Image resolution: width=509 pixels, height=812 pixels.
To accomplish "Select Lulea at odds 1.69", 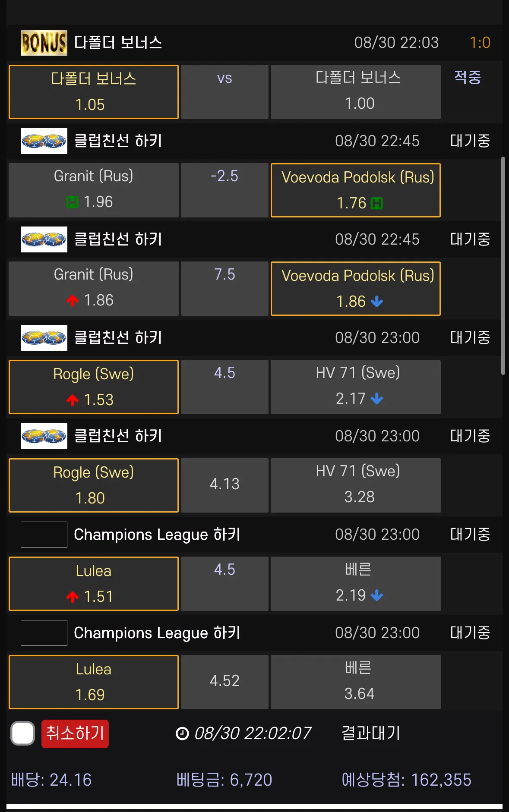I will 94,682.
